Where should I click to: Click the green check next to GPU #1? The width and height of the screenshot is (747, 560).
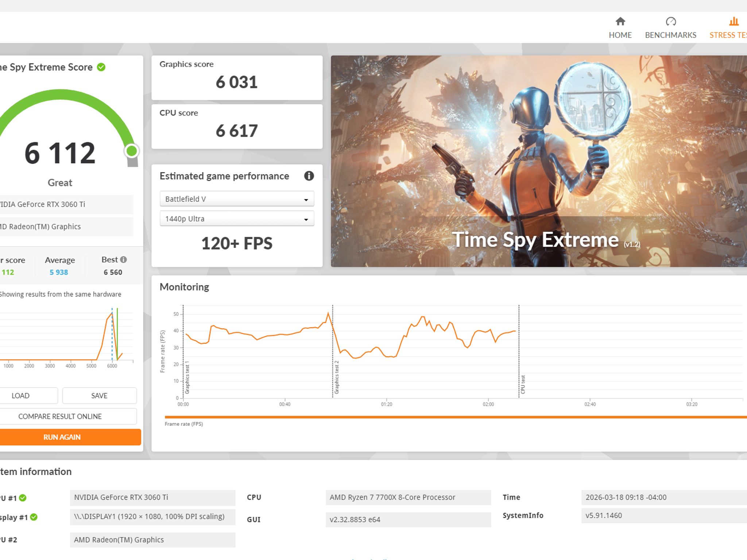[x=23, y=498]
